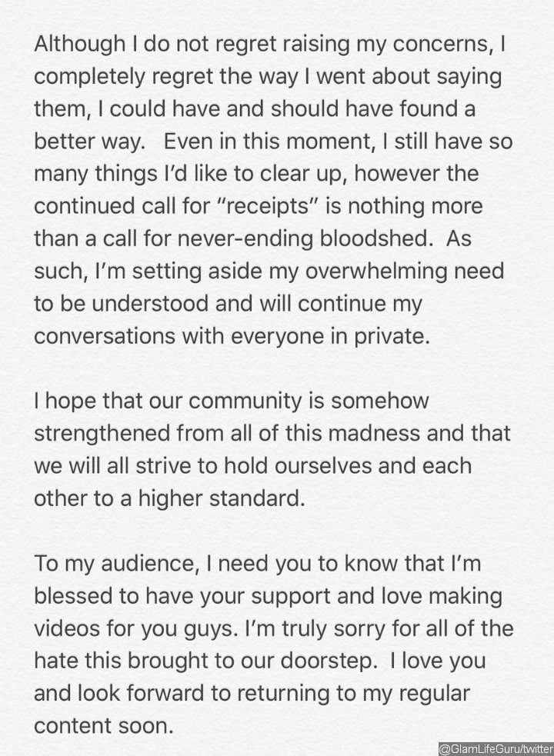This screenshot has width=554, height=756.
Task: Click the final words "content soon."
Action: click(x=104, y=727)
